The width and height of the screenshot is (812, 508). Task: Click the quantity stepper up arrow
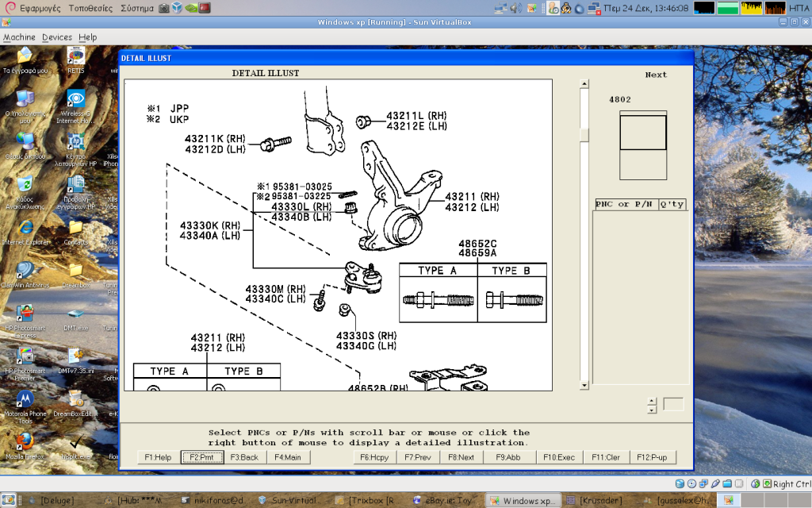(652, 401)
